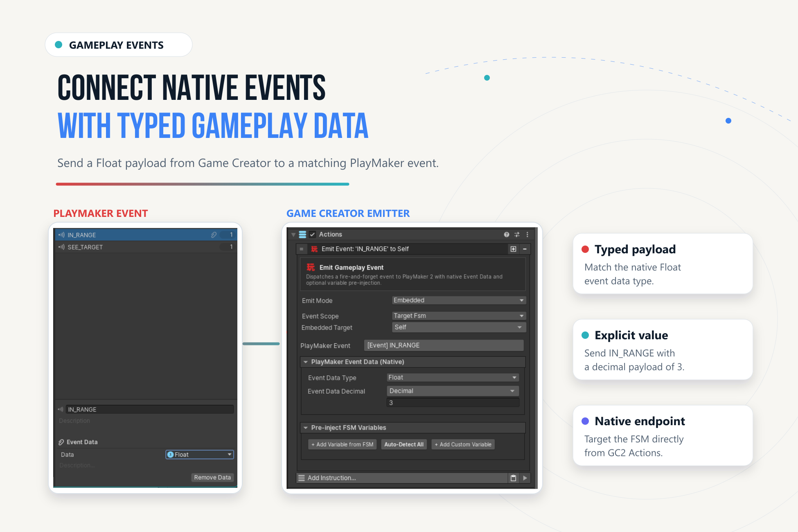The height and width of the screenshot is (532, 798).
Task: Click the Description field below IN_RANGE name
Action: 146,421
